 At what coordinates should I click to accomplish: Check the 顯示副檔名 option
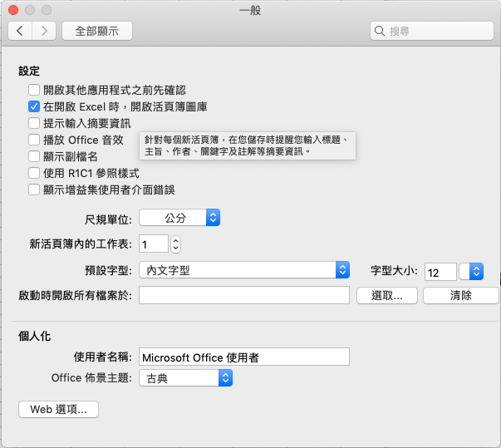[34, 156]
